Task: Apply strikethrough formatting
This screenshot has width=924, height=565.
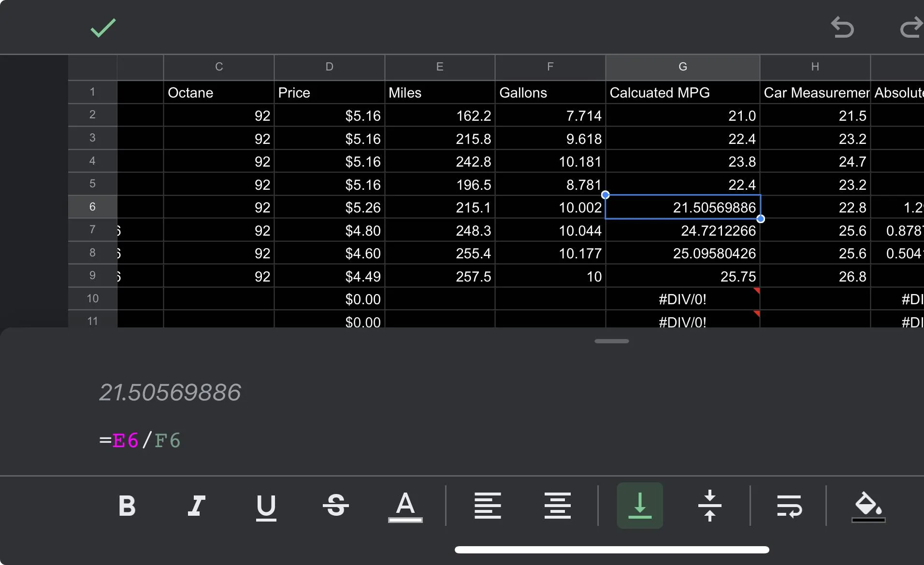Action: pyautogui.click(x=336, y=506)
